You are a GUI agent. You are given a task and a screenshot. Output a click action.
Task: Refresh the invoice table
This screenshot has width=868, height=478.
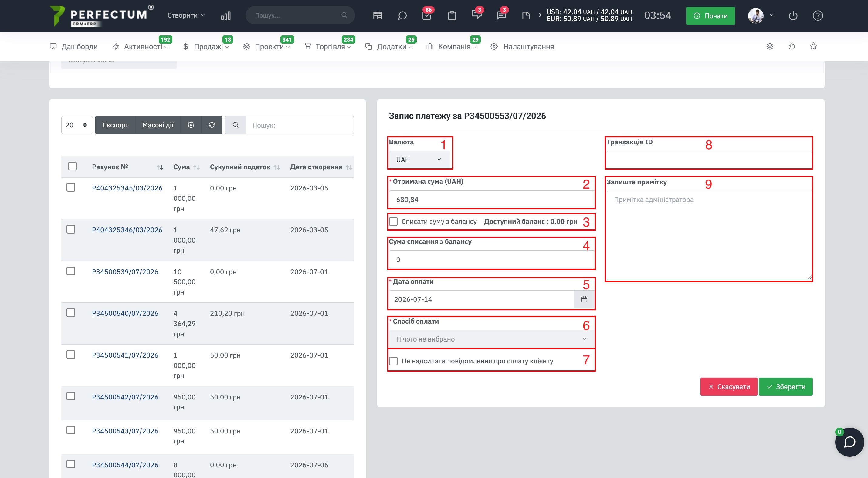[x=212, y=125]
